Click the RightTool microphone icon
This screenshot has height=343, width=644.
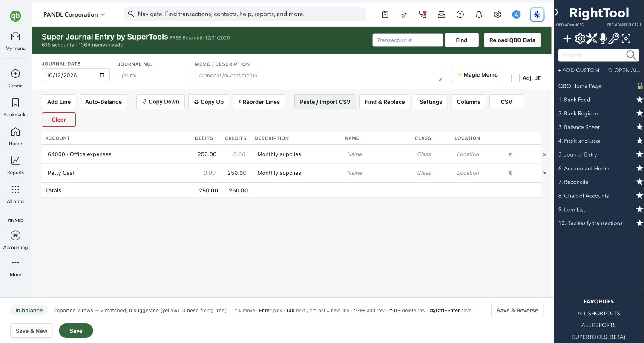click(603, 39)
